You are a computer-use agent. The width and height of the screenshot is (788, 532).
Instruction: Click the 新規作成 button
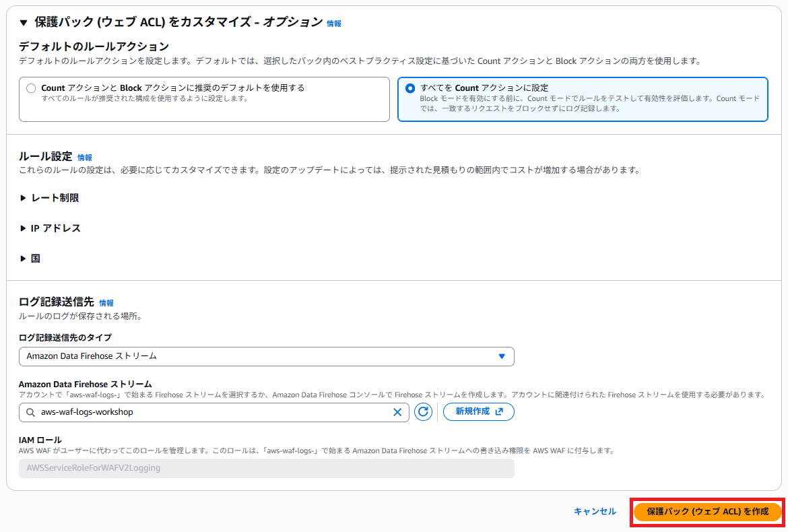(478, 411)
